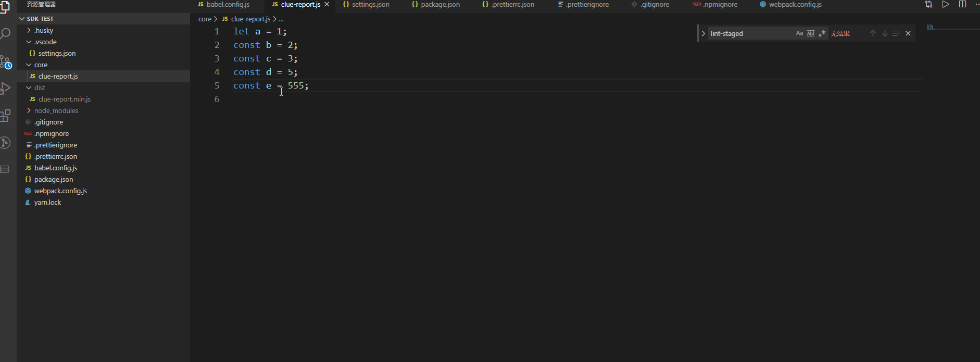Image resolution: width=980 pixels, height=362 pixels.
Task: Click the core breadcrumb segment
Action: pyautogui.click(x=205, y=19)
